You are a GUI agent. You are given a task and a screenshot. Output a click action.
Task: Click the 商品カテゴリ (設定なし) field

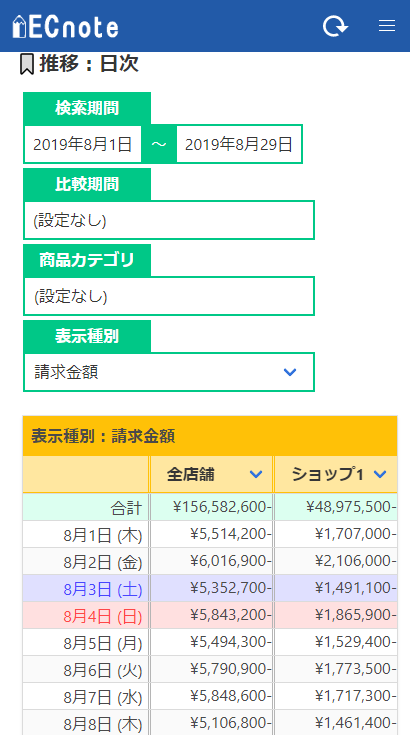click(169, 296)
